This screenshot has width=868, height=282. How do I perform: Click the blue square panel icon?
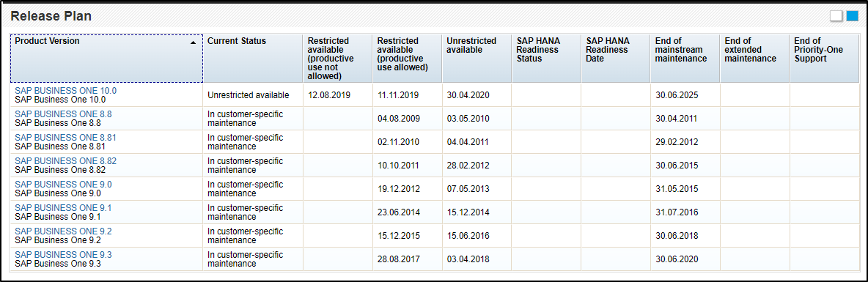(x=853, y=16)
